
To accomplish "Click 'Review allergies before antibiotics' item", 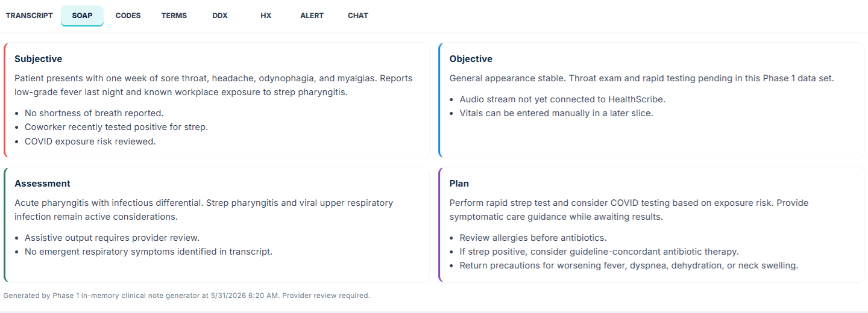I will [533, 238].
